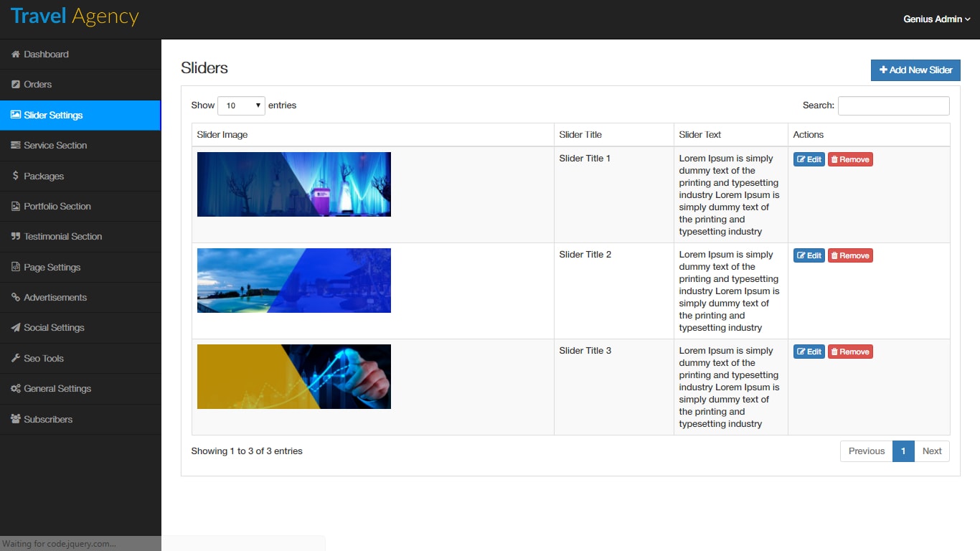Image resolution: width=980 pixels, height=551 pixels.
Task: Open Advertisements in the sidebar
Action: click(80, 297)
